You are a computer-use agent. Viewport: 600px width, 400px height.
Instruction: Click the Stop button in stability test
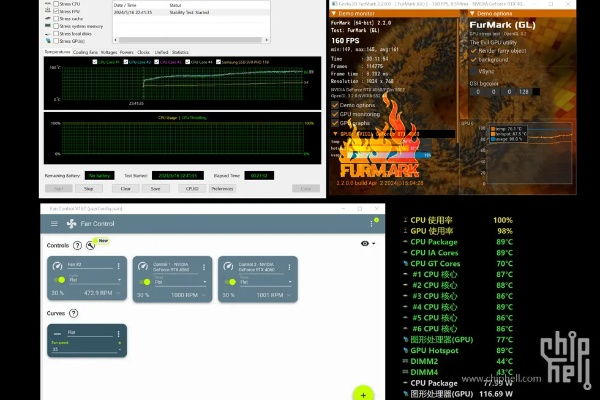(88, 188)
